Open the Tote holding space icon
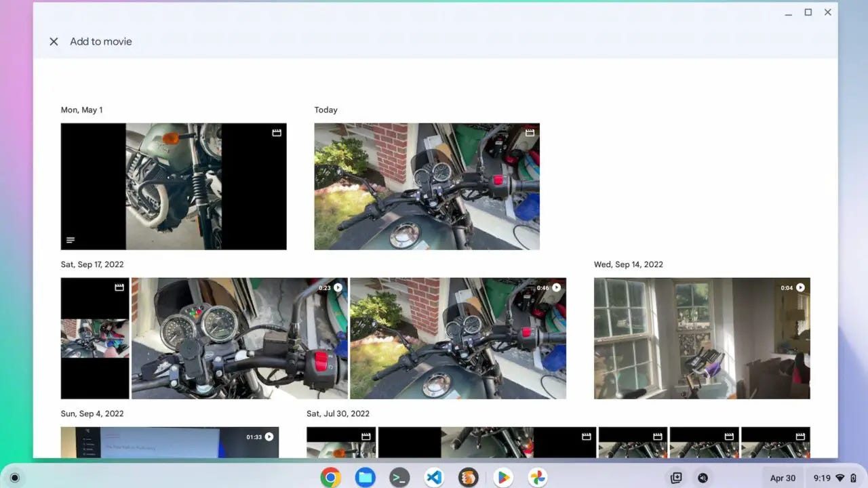The height and width of the screenshot is (488, 868). pyautogui.click(x=676, y=478)
